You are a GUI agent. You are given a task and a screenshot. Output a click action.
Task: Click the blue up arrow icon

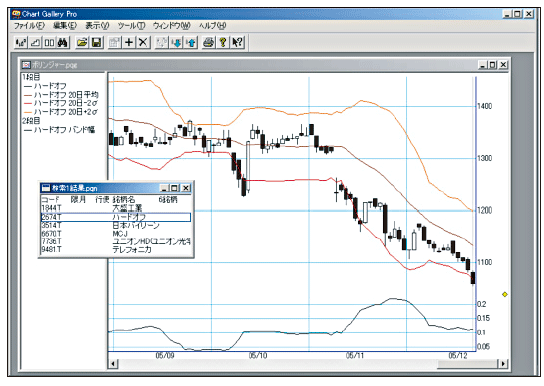(191, 43)
